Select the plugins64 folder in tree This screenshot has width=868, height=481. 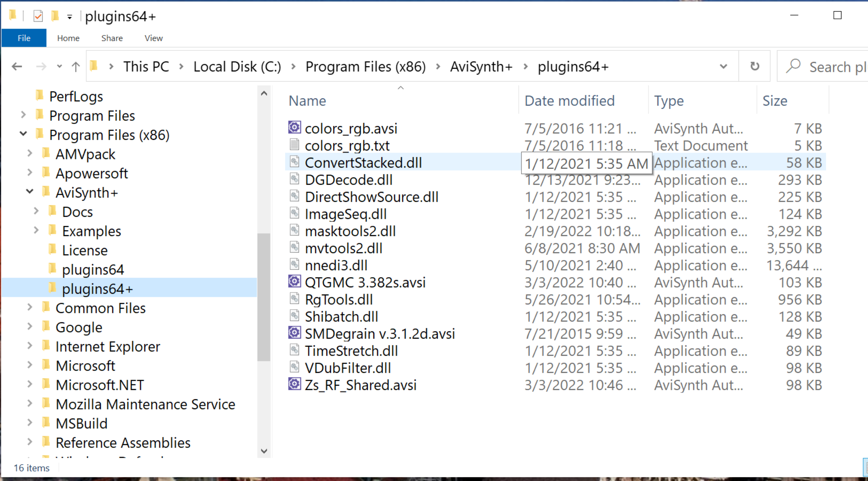tap(93, 269)
